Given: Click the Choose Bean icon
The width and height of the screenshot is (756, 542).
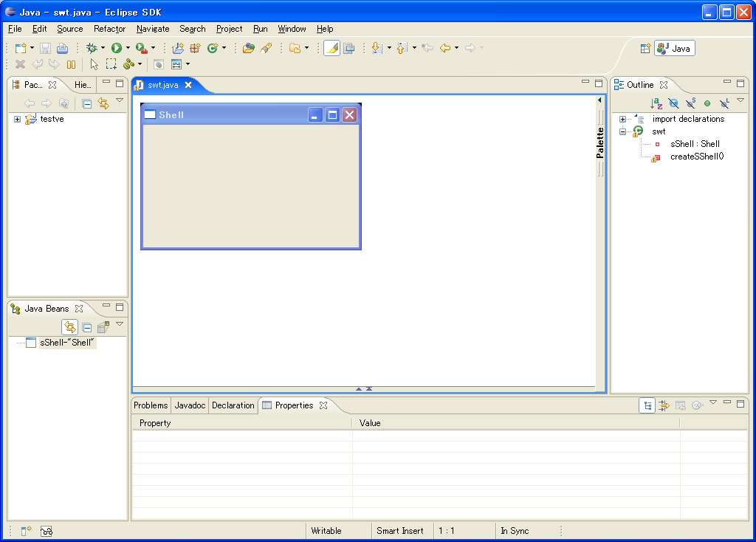Looking at the screenshot, I should pos(128,64).
